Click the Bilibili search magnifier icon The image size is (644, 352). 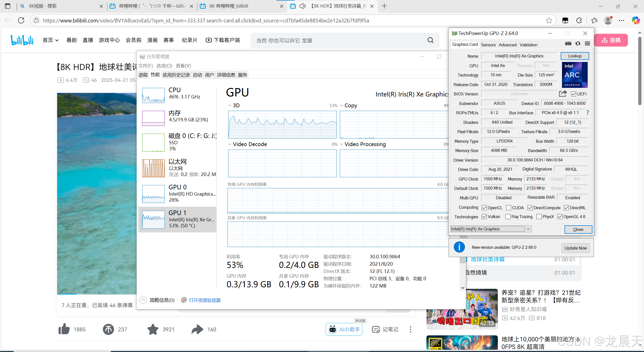430,40
